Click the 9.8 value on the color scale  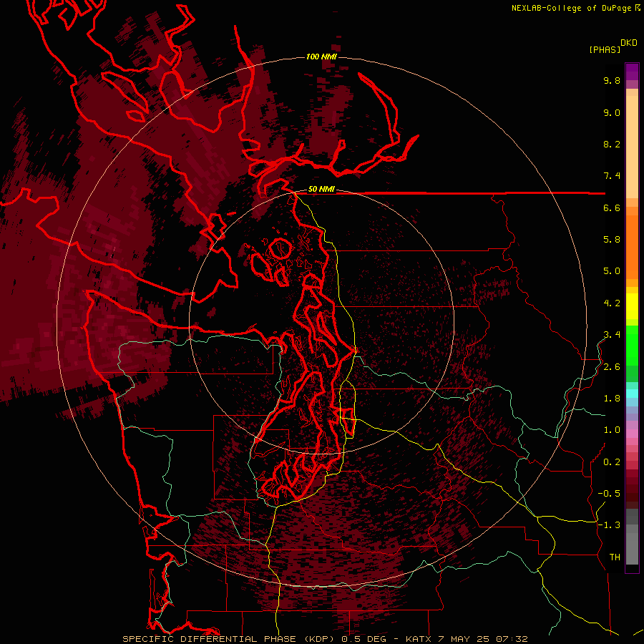coord(612,80)
